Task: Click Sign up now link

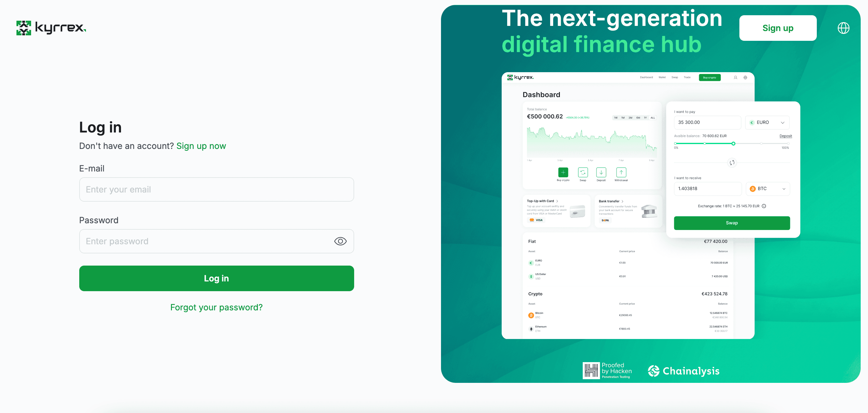Action: [201, 146]
